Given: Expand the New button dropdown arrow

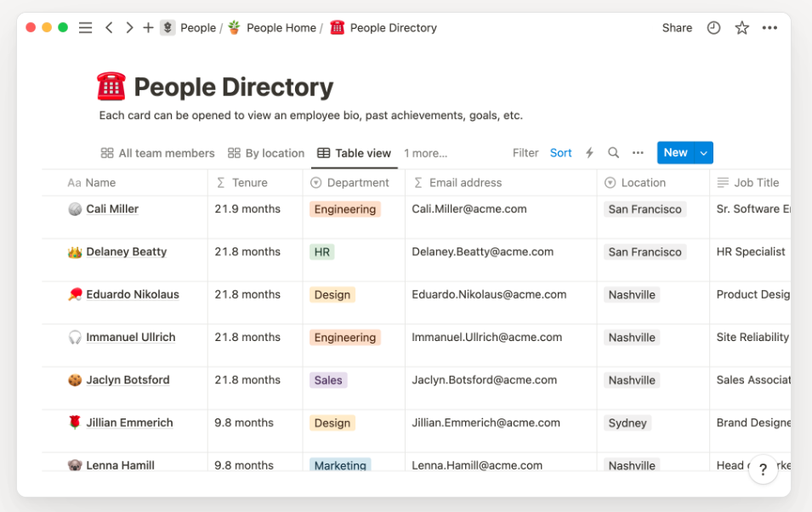Looking at the screenshot, I should 703,153.
